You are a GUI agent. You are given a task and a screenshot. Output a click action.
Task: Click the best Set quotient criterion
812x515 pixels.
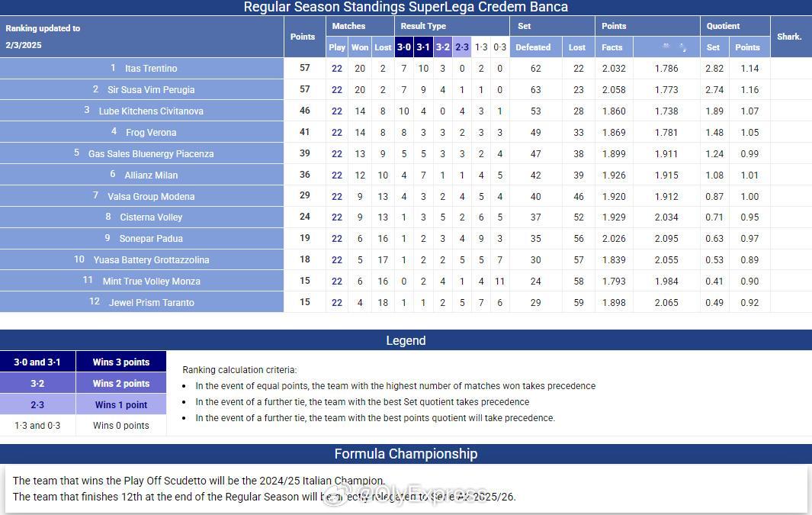(x=362, y=402)
